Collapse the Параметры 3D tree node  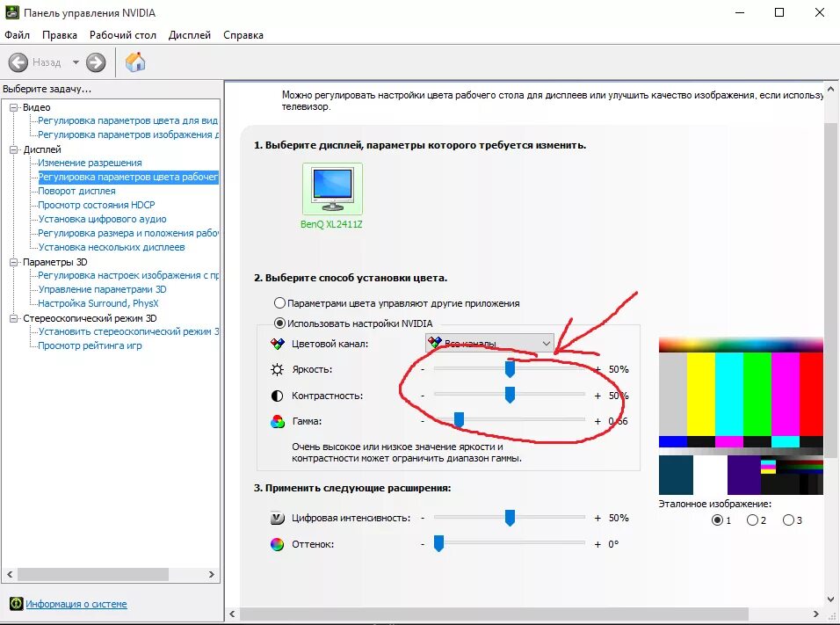click(14, 262)
